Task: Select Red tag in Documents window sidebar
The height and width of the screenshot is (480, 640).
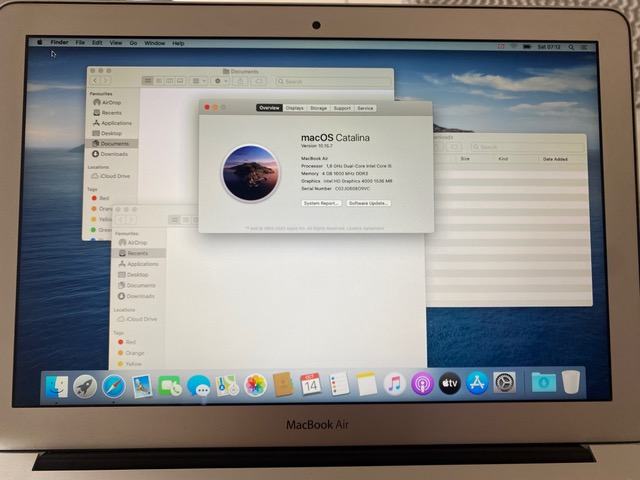Action: coord(100,198)
